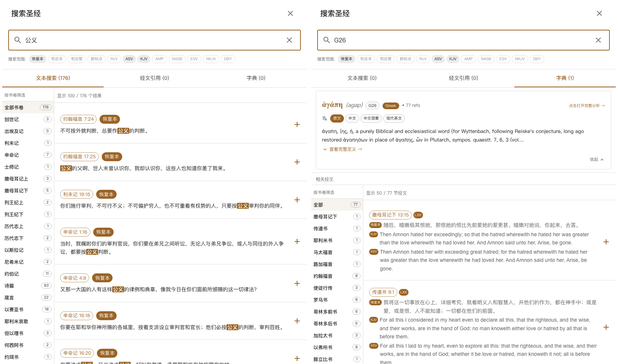
Task: Click the G26 search input field
Action: pyautogui.click(x=463, y=40)
